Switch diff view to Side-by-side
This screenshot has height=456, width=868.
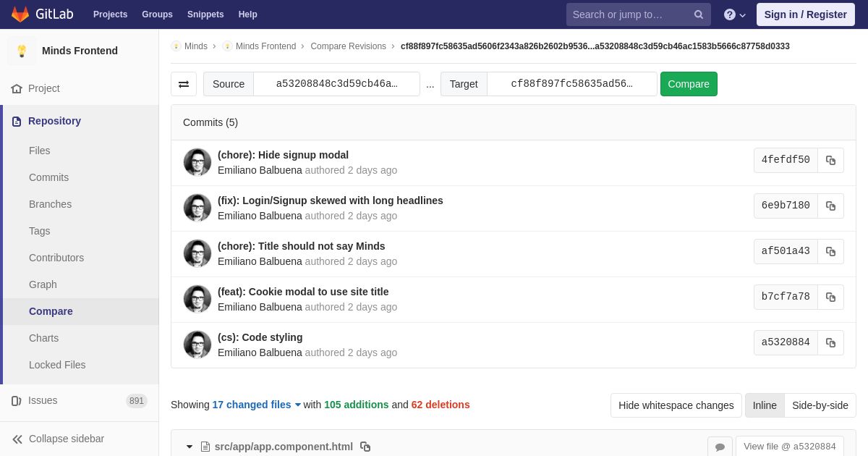[820, 405]
